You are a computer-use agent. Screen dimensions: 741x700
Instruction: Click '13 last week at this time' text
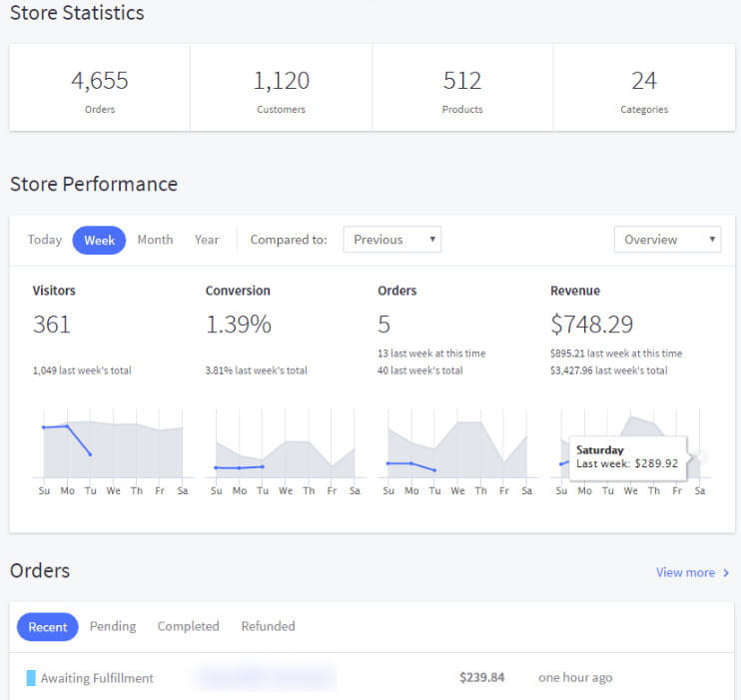(x=431, y=353)
